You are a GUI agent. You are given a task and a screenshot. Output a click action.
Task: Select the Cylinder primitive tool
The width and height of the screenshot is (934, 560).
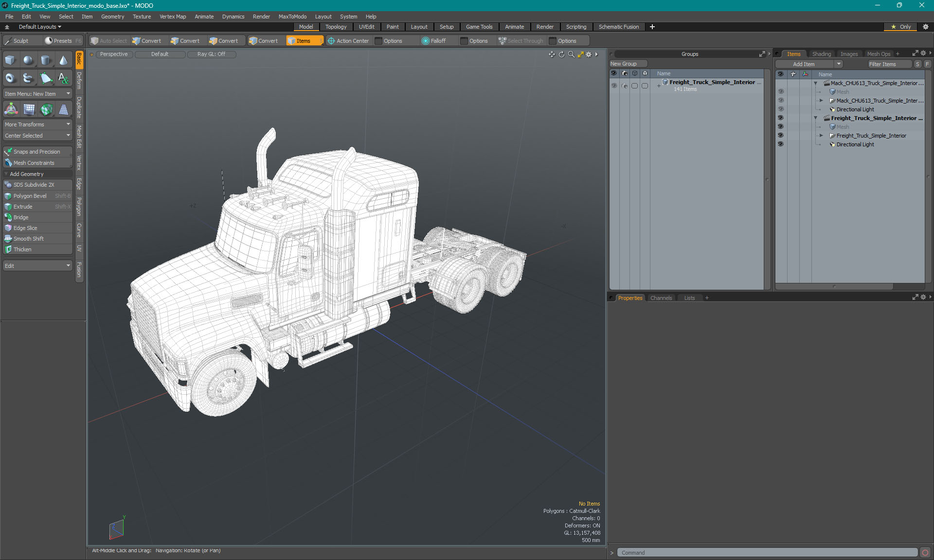46,60
